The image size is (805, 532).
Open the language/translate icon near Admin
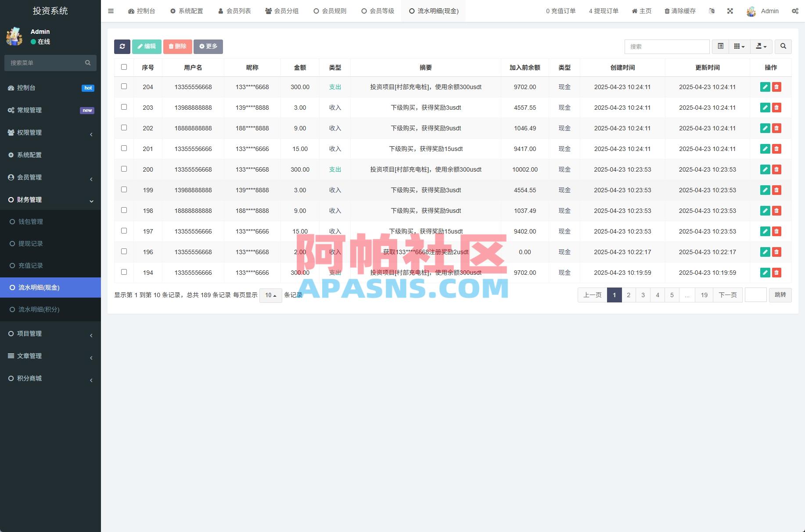click(x=712, y=11)
